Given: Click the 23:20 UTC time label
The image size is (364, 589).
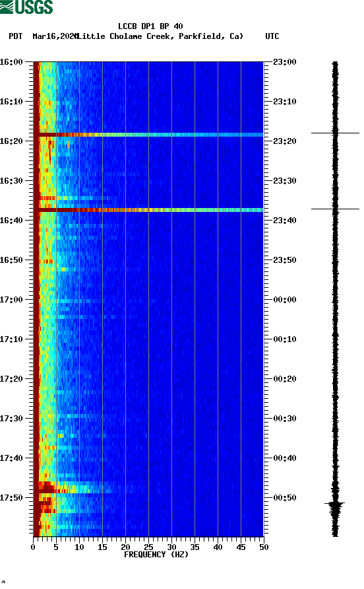Looking at the screenshot, I should tap(285, 141).
